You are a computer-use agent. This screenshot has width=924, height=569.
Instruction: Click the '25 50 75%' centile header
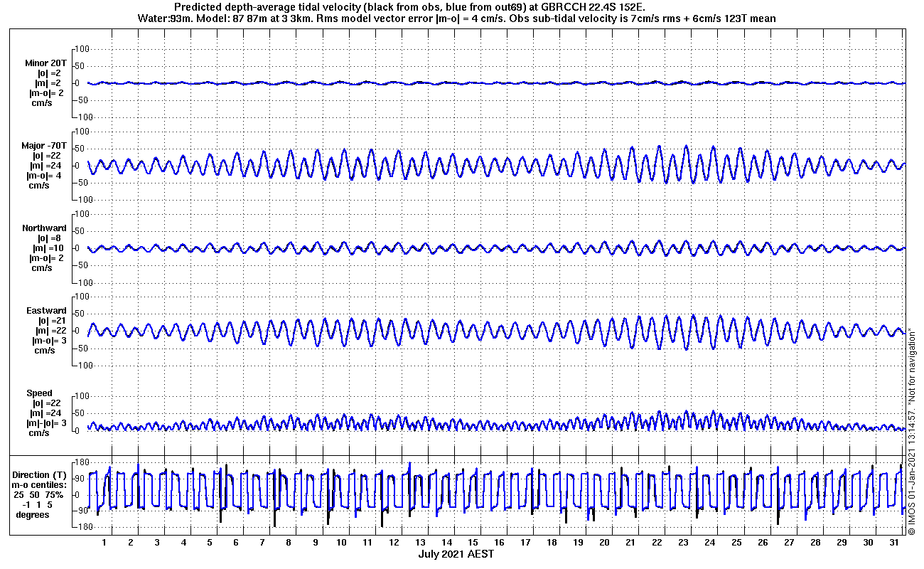pos(40,495)
